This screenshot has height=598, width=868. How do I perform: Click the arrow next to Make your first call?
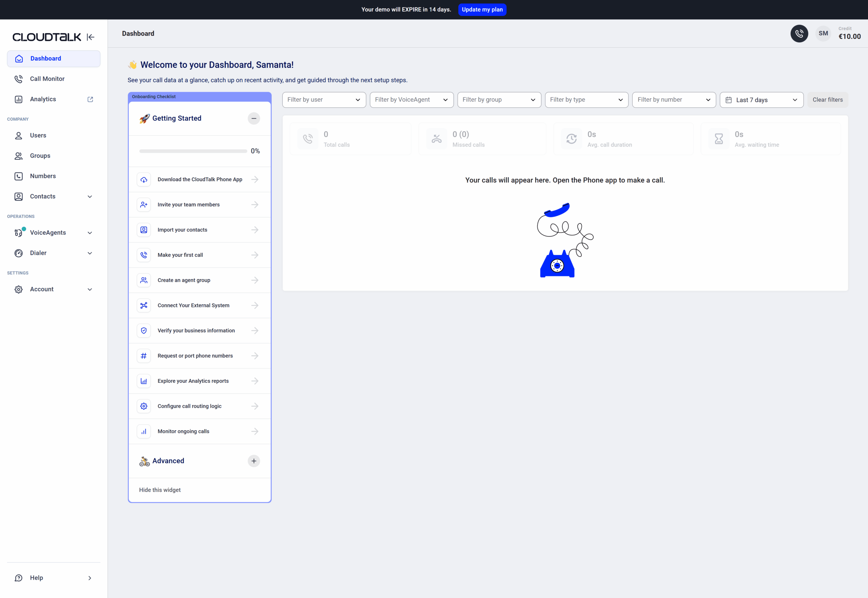[x=255, y=255]
